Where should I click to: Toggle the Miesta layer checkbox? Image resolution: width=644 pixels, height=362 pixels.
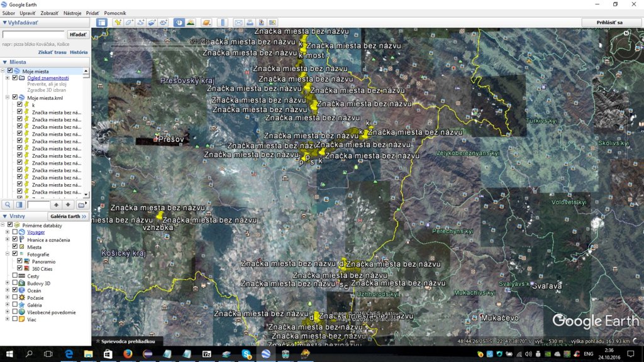pos(15,246)
